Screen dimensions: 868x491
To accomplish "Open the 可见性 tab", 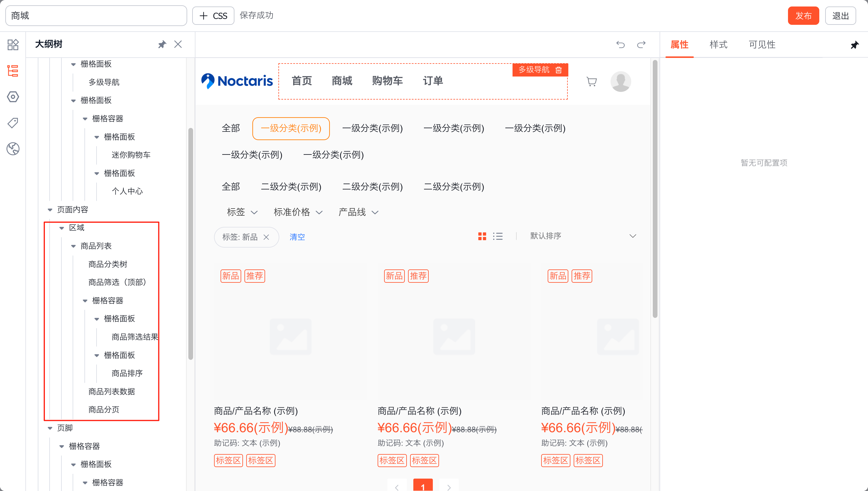I will (762, 45).
